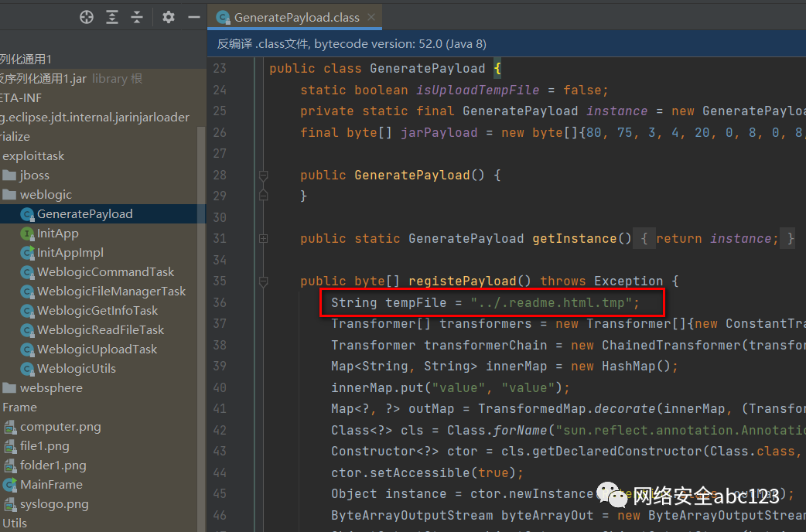Click the InitAppImpl class icon
Viewport: 806px width, 532px height.
(27, 253)
